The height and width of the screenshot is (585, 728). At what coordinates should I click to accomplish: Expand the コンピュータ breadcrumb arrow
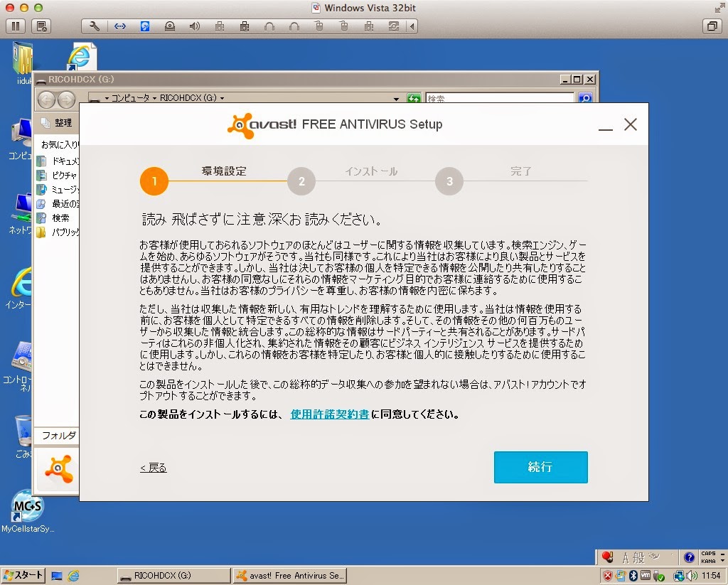[x=154, y=98]
